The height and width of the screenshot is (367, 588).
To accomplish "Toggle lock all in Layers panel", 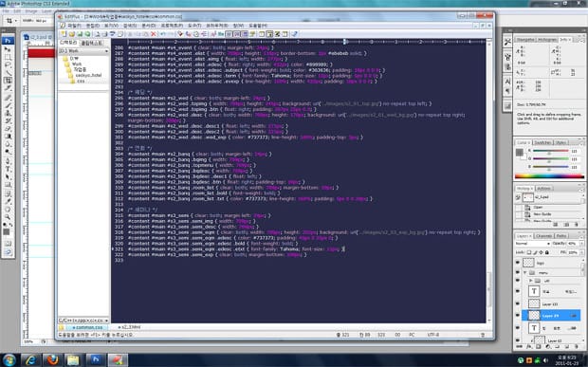I will click(547, 252).
